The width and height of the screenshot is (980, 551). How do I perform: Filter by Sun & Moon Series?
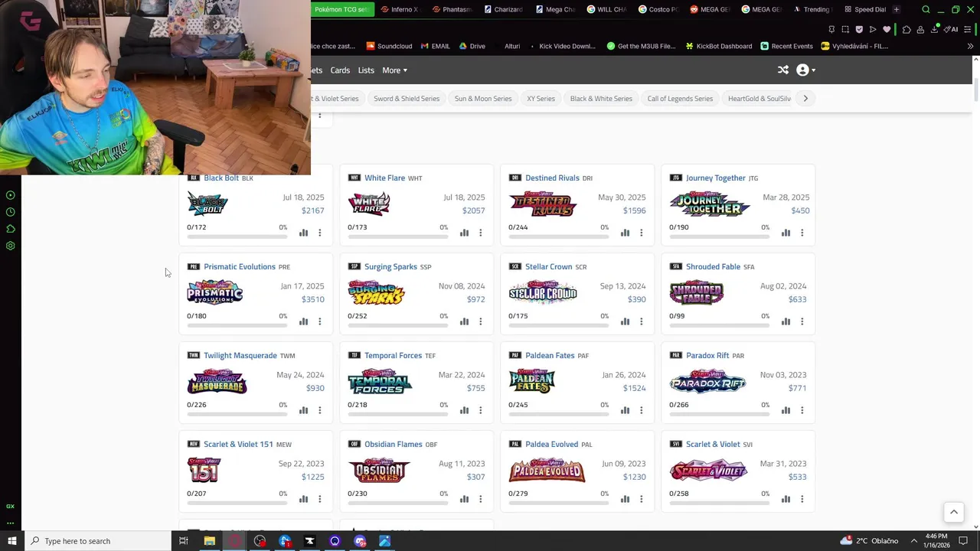pos(483,98)
